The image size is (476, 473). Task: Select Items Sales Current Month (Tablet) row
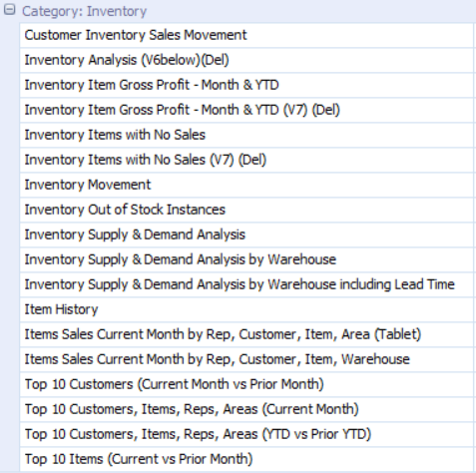coord(246,334)
